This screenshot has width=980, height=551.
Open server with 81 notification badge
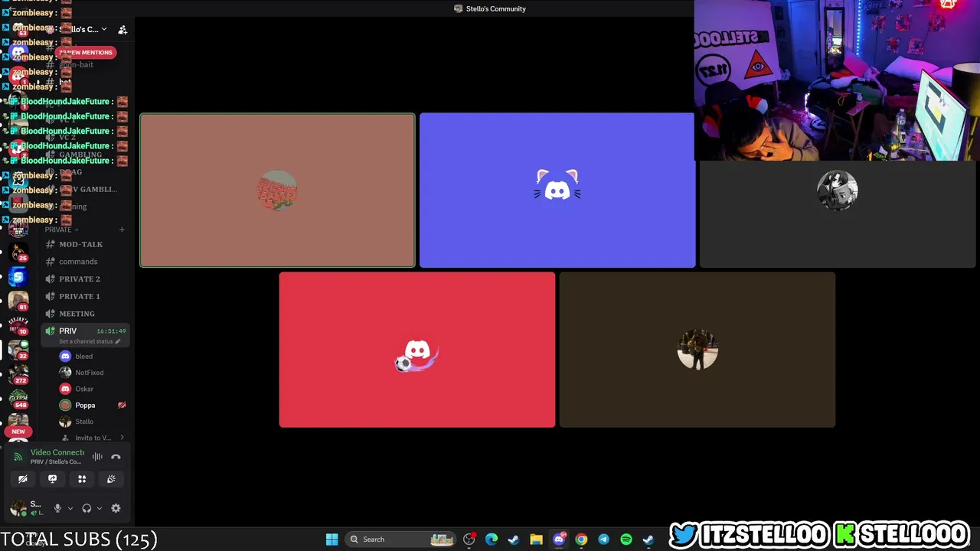[18, 302]
